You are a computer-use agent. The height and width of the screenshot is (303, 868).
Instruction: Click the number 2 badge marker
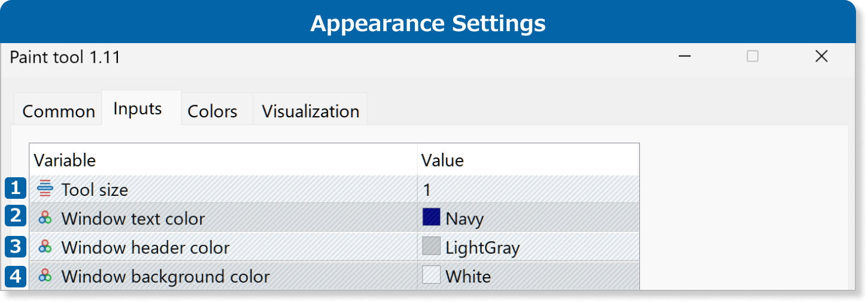16,216
